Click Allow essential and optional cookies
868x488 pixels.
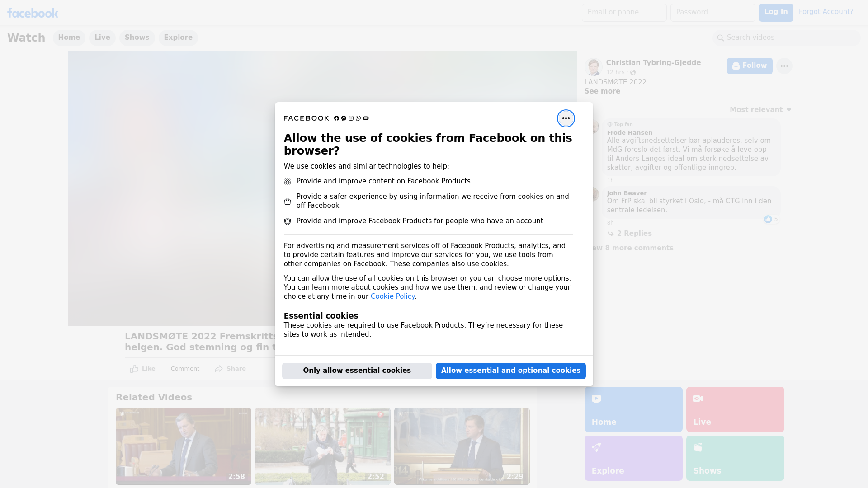[x=511, y=371]
